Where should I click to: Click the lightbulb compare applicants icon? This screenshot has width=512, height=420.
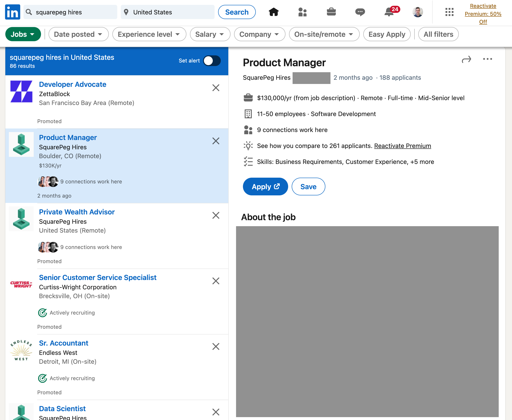pyautogui.click(x=248, y=146)
